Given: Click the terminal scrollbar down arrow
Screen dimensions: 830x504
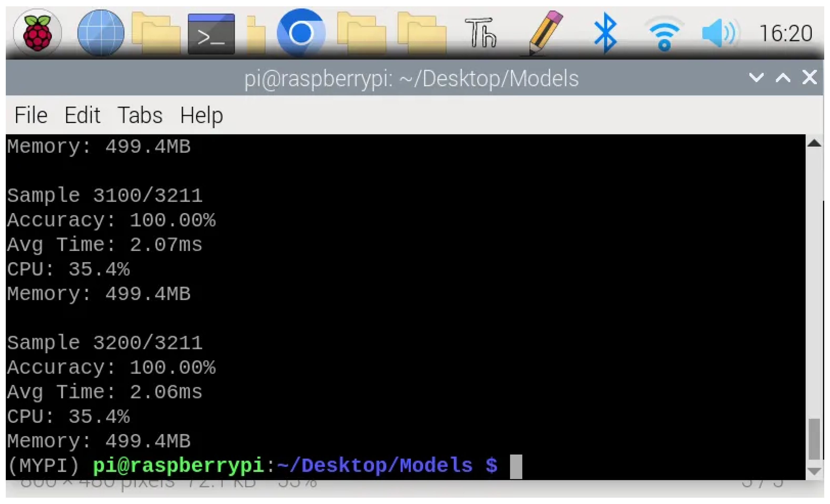Looking at the screenshot, I should click(x=814, y=471).
